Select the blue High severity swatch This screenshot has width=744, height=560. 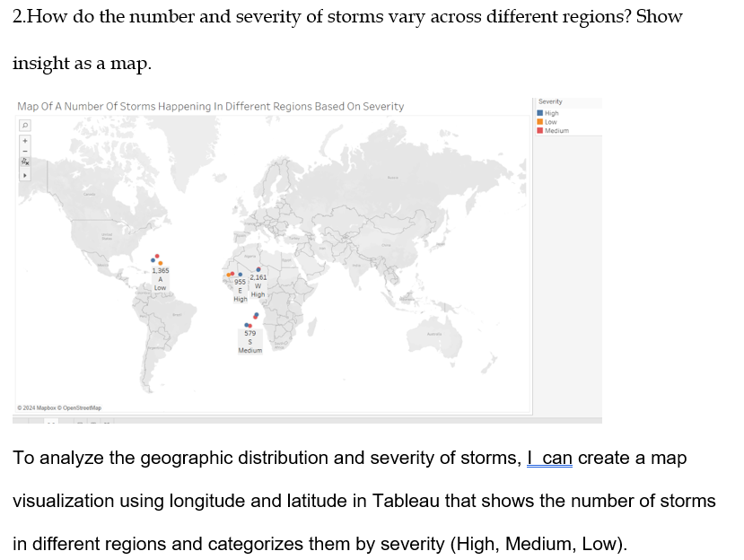click(x=539, y=114)
